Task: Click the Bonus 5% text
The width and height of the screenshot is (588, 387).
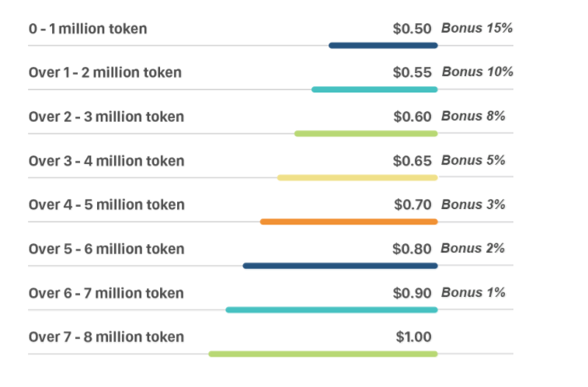Action: click(x=473, y=160)
